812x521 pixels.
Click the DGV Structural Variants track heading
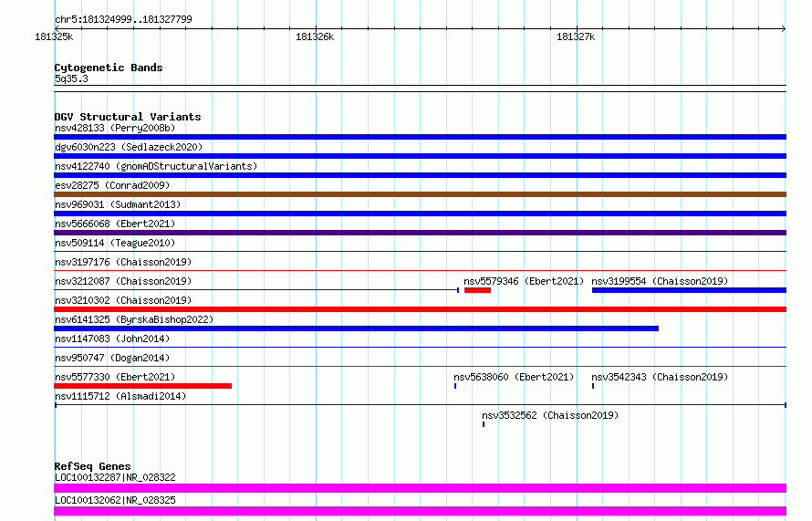(x=128, y=117)
